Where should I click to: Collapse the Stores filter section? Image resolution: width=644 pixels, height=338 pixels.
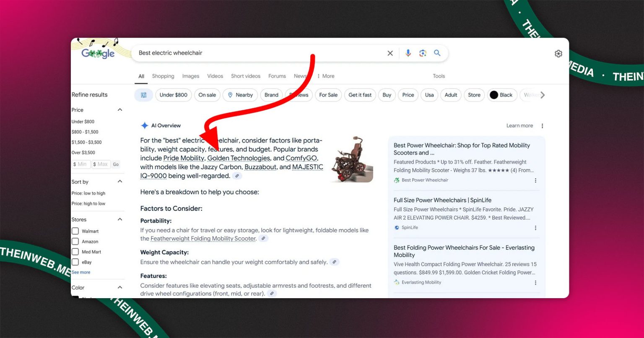[x=119, y=219]
